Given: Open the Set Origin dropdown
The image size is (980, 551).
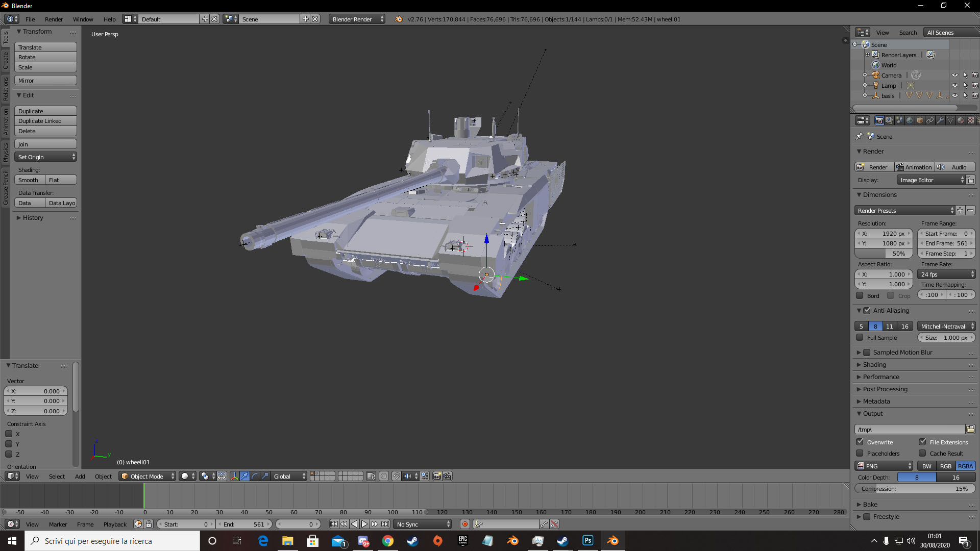Looking at the screenshot, I should (45, 157).
